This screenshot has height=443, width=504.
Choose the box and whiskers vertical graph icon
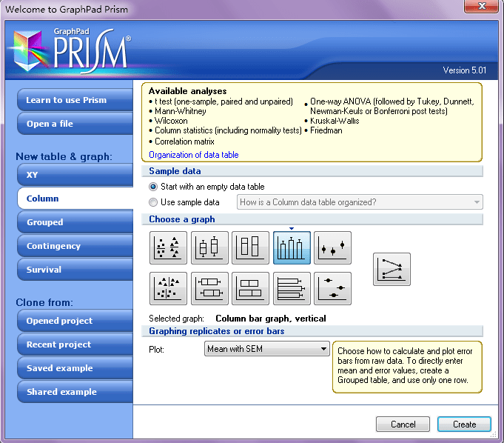209,247
